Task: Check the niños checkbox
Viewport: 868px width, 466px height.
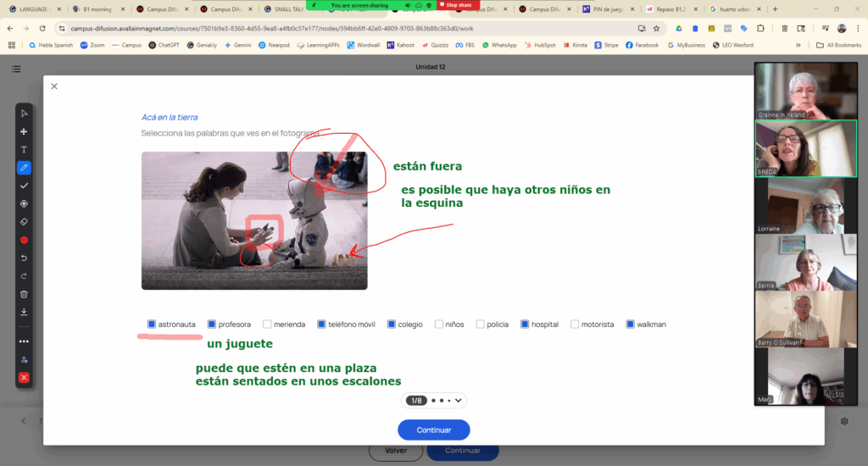Action: tap(438, 325)
